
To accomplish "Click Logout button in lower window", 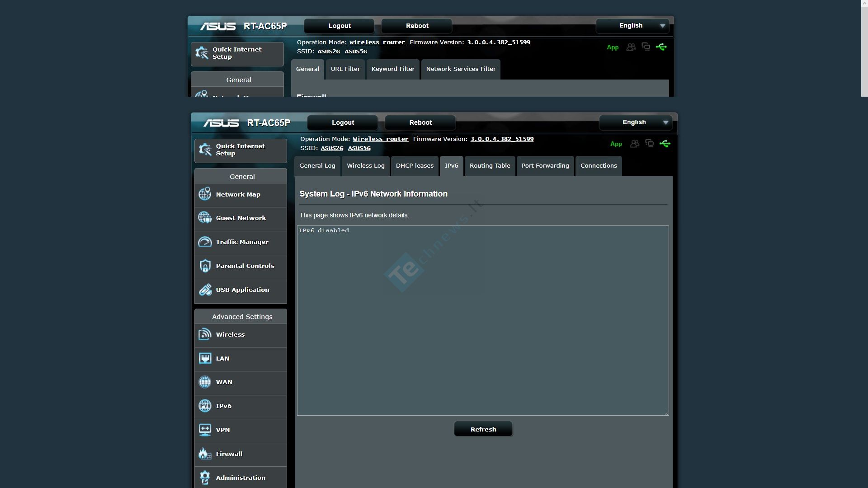I will 343,122.
